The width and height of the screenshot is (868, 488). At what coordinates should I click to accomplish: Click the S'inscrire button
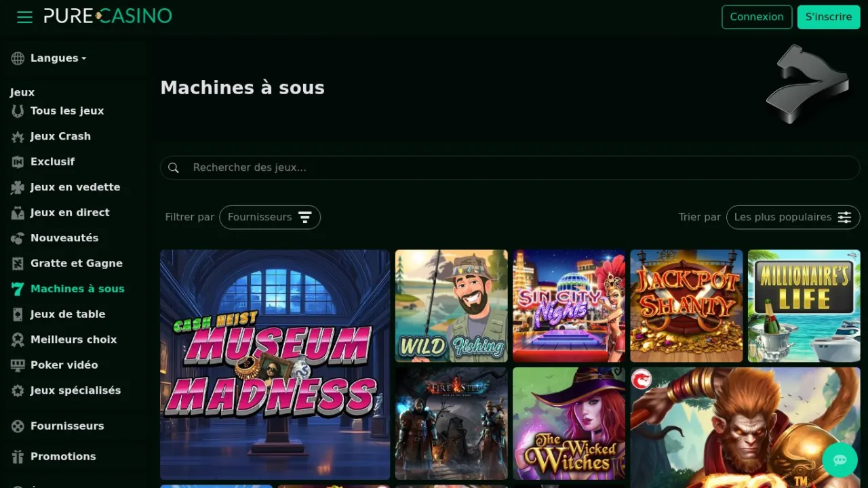tap(829, 17)
